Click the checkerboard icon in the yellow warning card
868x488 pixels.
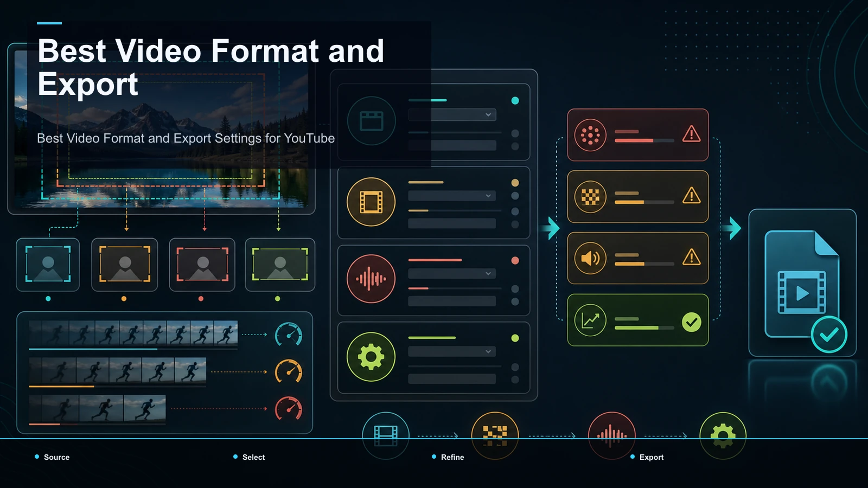tap(590, 196)
